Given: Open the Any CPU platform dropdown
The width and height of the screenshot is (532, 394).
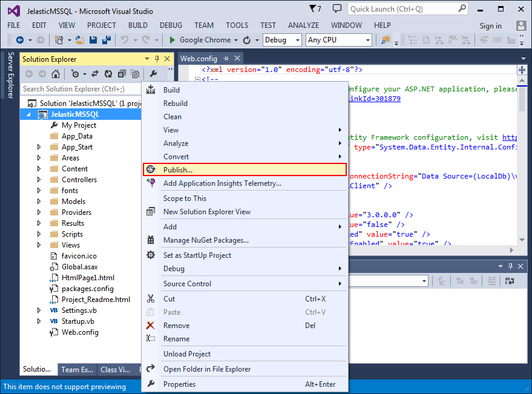Looking at the screenshot, I should 338,40.
